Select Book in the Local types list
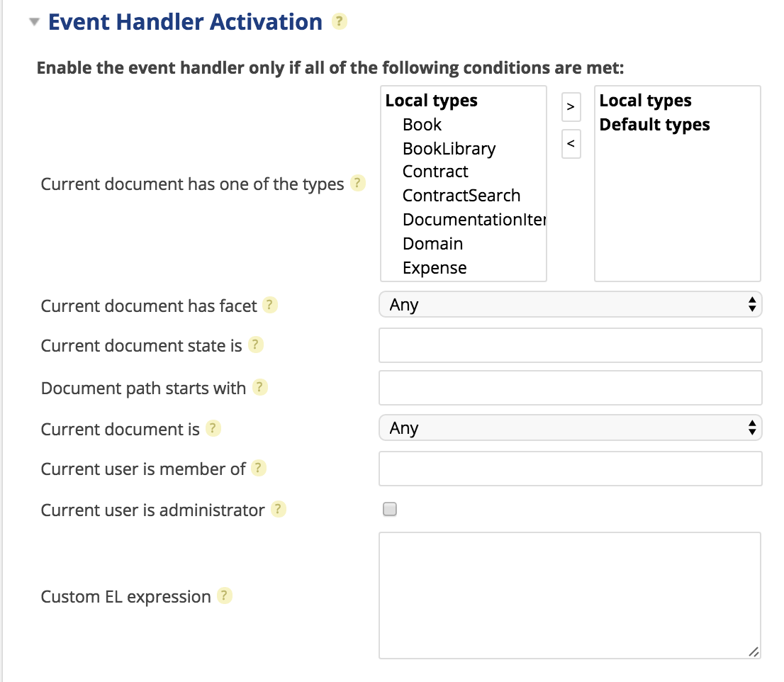 422,124
